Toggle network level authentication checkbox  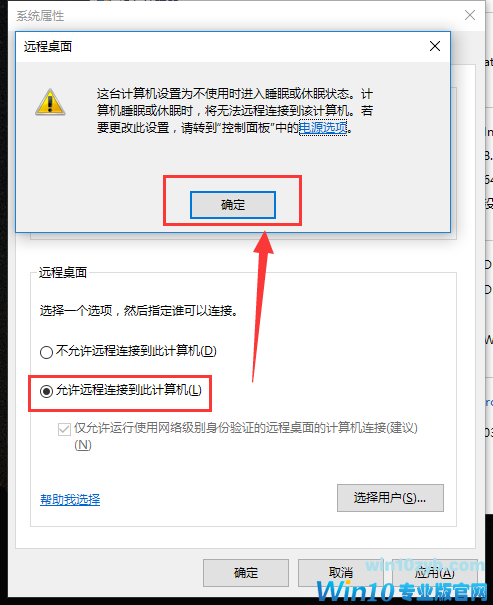pyautogui.click(x=64, y=429)
